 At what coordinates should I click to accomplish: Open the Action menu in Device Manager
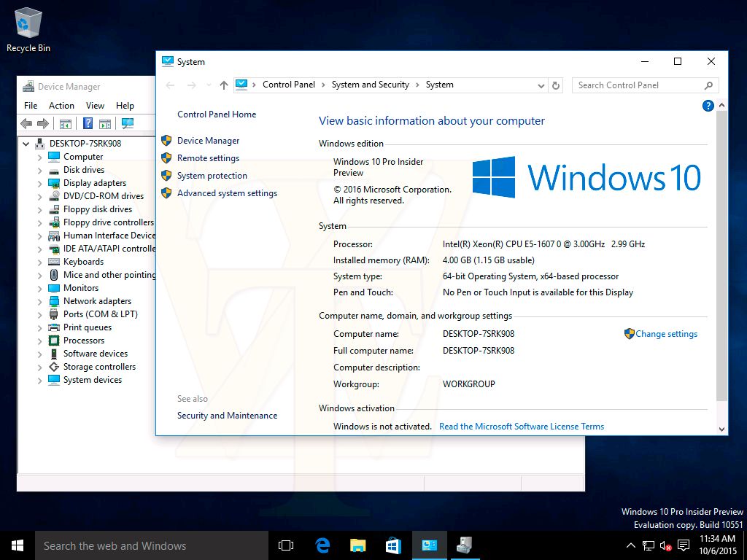61,106
